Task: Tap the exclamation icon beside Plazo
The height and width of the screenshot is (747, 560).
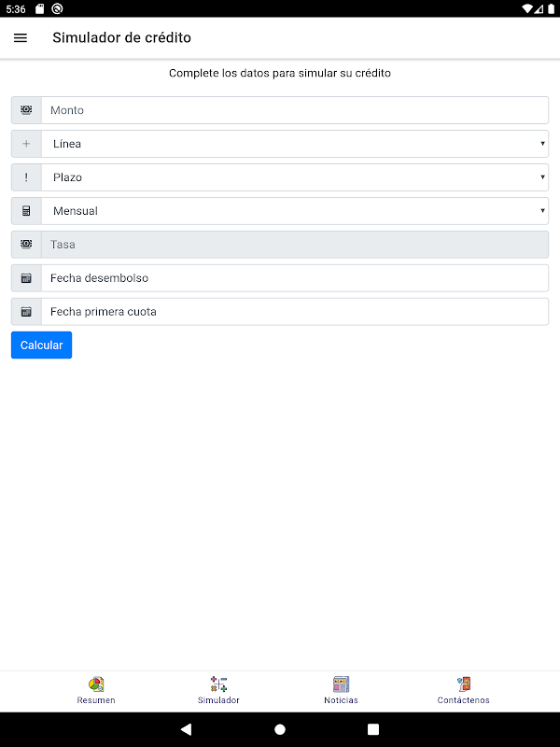Action: (26, 177)
